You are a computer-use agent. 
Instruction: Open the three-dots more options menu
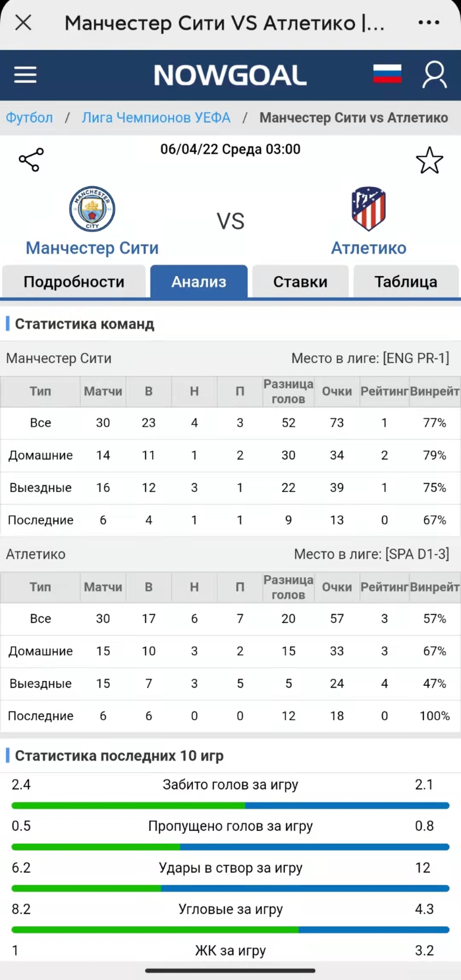point(429,23)
